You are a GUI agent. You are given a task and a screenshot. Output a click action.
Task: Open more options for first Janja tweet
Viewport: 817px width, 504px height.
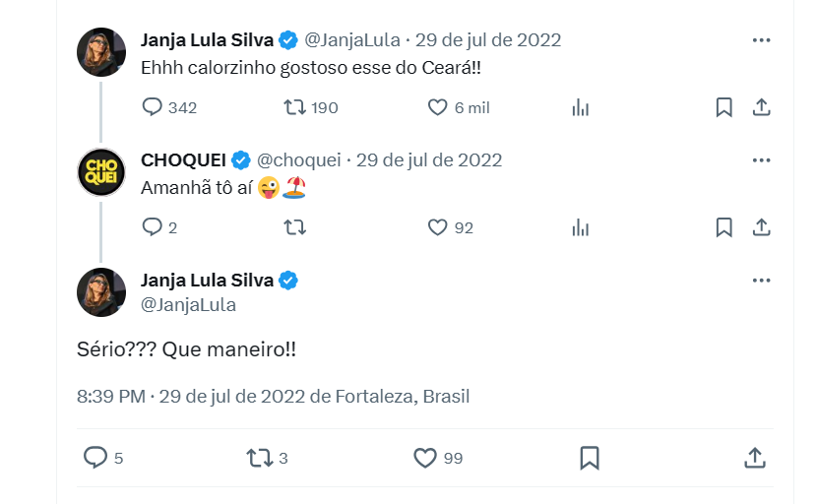761,40
